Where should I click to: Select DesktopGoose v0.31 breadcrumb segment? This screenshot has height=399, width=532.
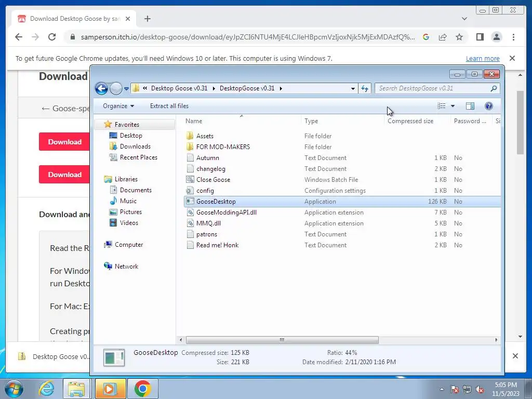pos(247,88)
